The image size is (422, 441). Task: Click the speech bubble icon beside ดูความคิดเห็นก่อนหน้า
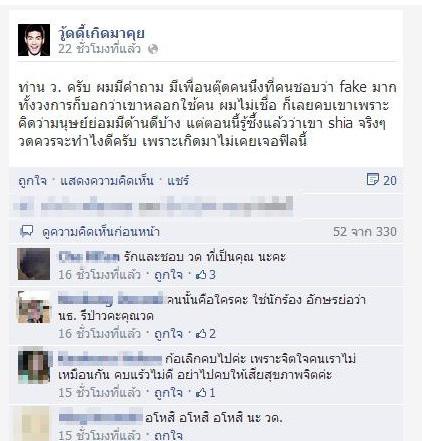pyautogui.click(x=26, y=231)
